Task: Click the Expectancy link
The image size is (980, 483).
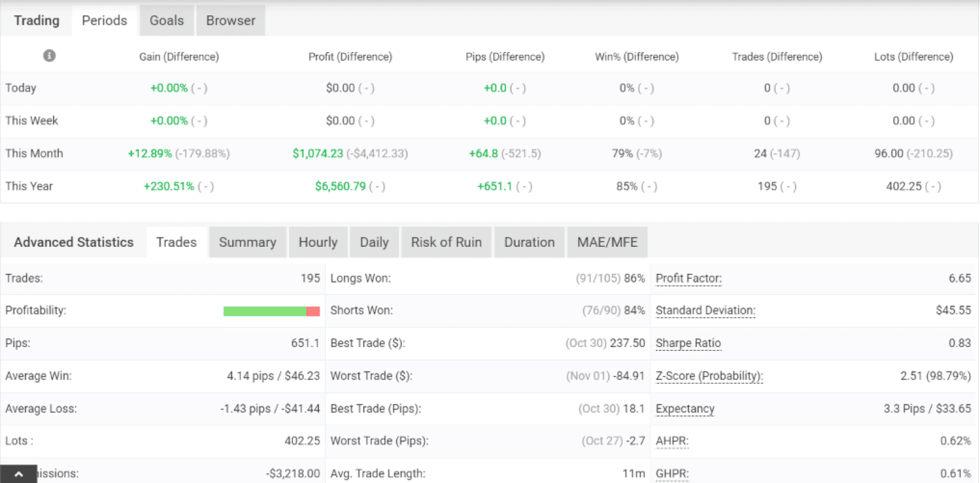Action: coord(685,408)
